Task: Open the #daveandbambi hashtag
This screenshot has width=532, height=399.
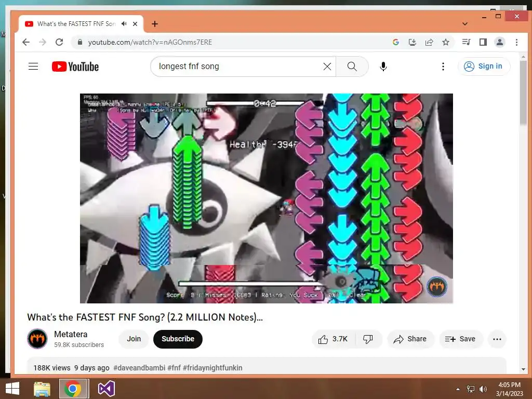Action: click(x=139, y=368)
